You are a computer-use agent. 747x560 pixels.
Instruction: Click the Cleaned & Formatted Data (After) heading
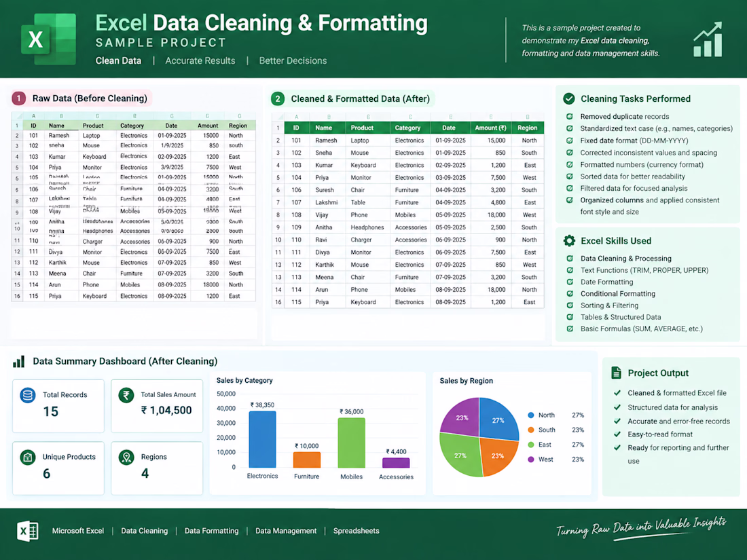pos(360,98)
